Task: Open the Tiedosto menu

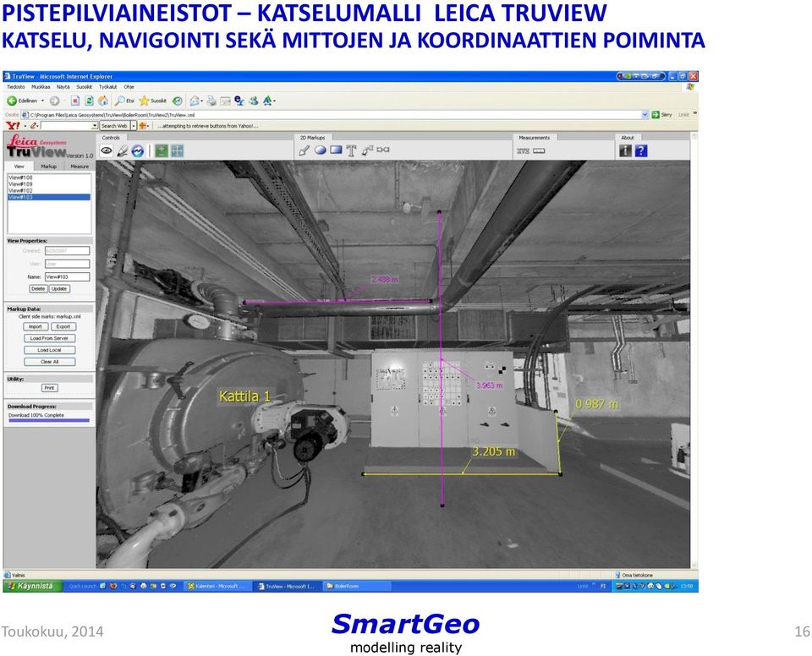Action: 16,87
